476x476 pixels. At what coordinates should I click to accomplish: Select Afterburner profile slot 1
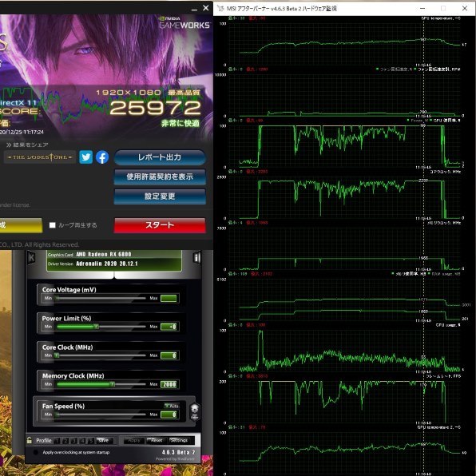pos(57,441)
